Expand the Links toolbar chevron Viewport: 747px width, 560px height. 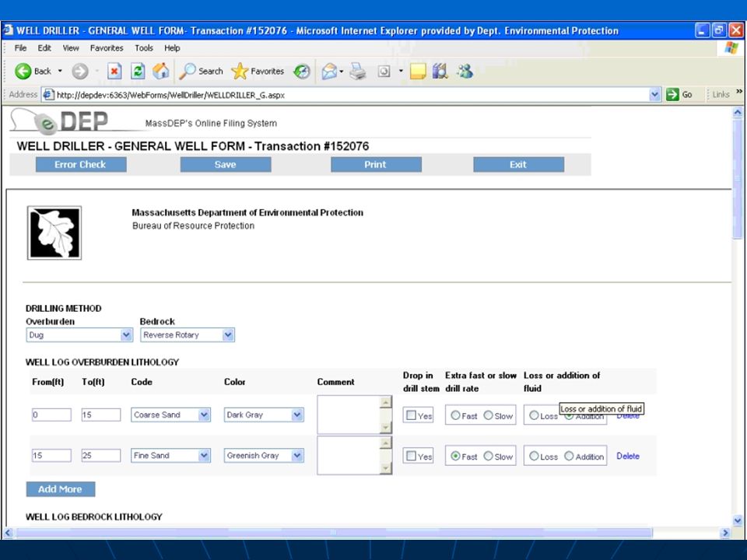(739, 92)
